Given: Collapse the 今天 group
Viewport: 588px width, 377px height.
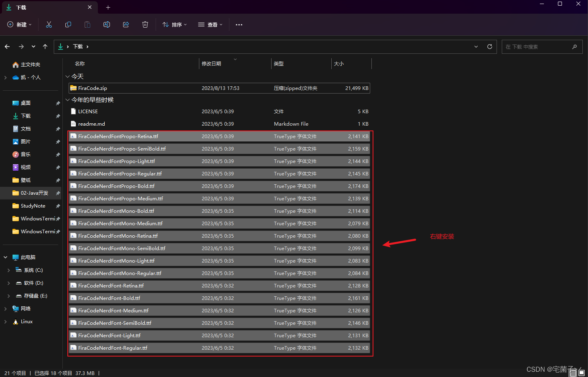Looking at the screenshot, I should pyautogui.click(x=67, y=76).
